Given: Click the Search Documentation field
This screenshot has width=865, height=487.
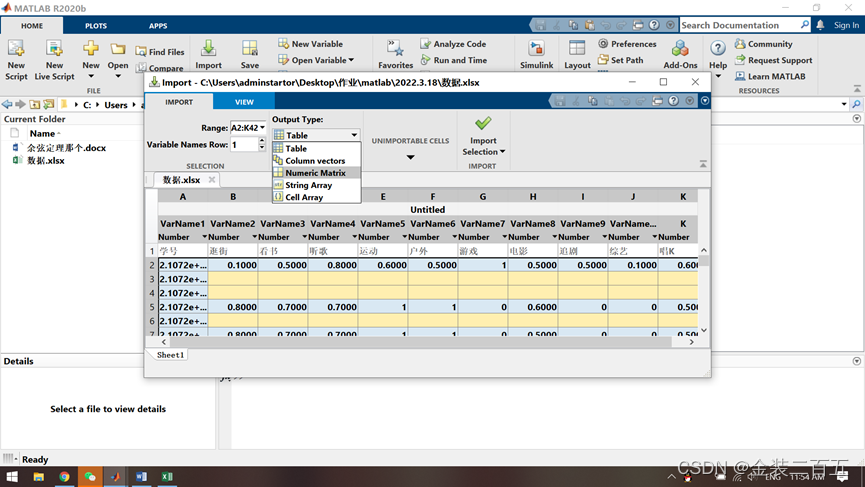Looking at the screenshot, I should click(x=739, y=25).
